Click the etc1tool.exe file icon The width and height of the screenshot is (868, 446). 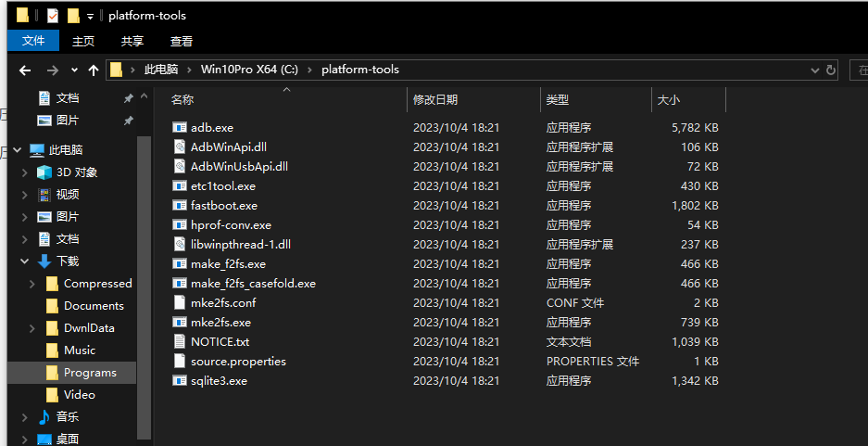click(x=180, y=185)
